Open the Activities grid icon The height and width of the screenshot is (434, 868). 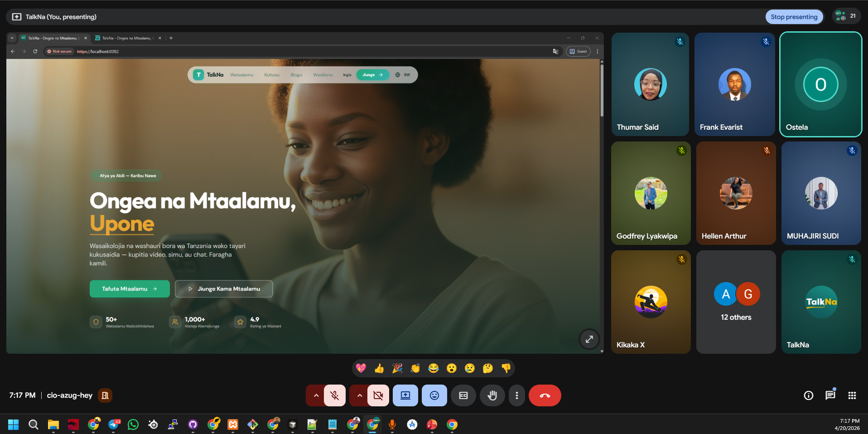pyautogui.click(x=852, y=395)
